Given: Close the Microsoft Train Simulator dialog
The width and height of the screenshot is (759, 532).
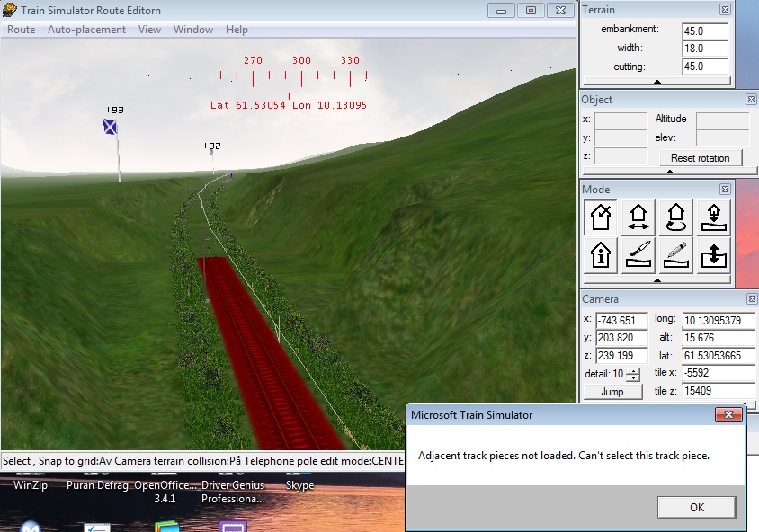Looking at the screenshot, I should click(728, 414).
